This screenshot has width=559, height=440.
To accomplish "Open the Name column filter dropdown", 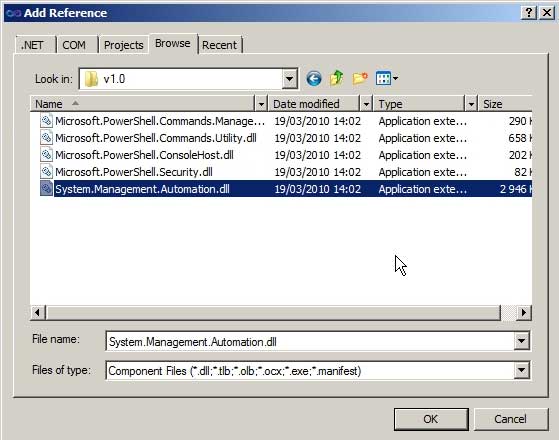I will tap(261, 104).
